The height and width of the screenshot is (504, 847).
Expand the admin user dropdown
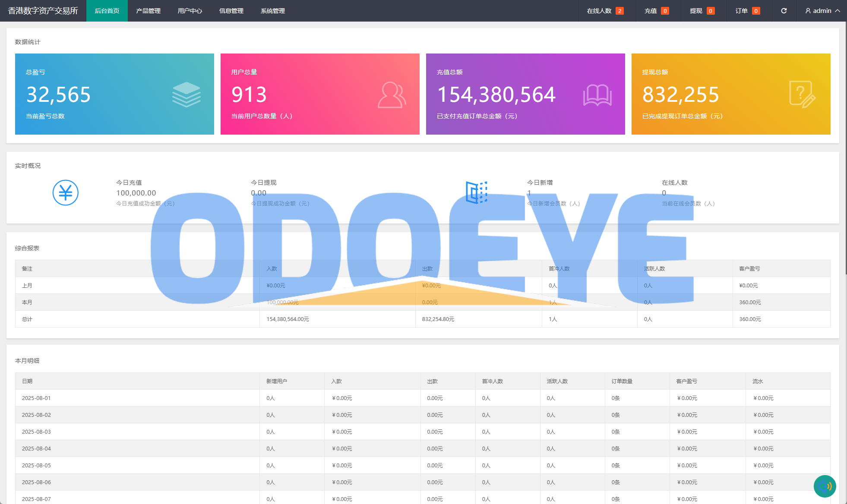(x=822, y=11)
